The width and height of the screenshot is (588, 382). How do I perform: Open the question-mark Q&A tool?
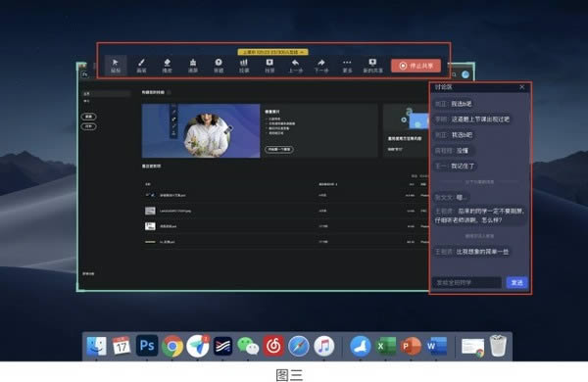(219, 66)
